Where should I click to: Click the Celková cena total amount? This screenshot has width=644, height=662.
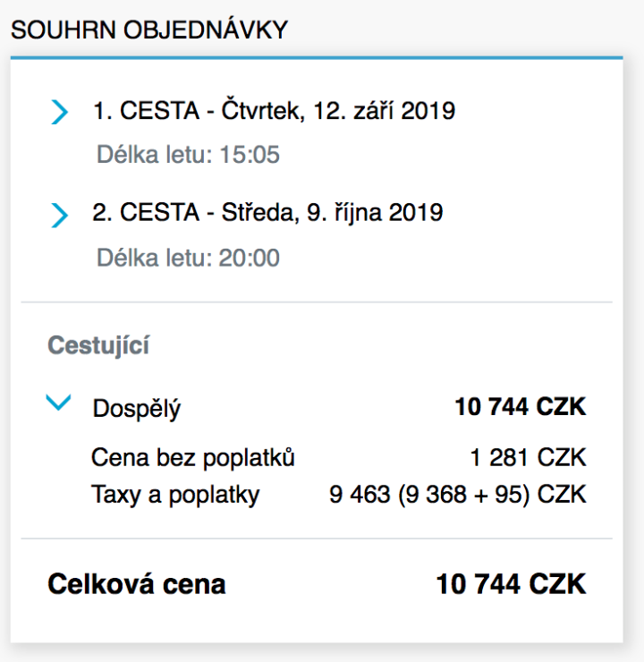(x=511, y=585)
